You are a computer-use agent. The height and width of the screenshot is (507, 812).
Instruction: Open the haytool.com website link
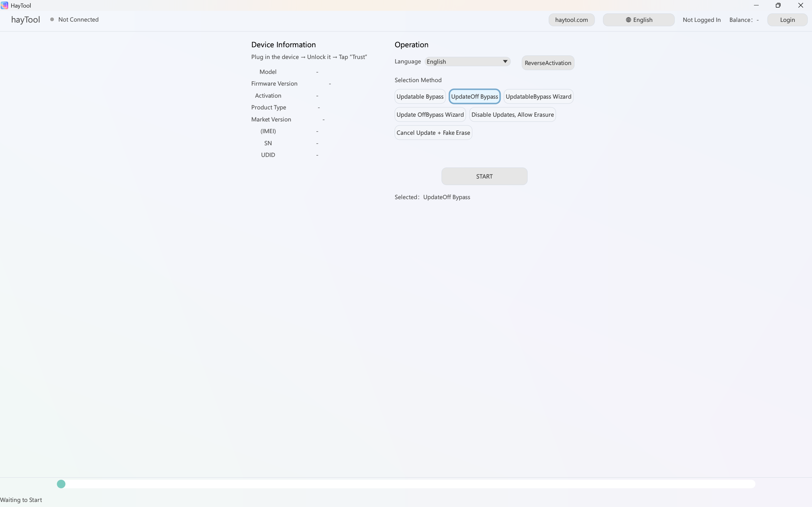pyautogui.click(x=571, y=20)
